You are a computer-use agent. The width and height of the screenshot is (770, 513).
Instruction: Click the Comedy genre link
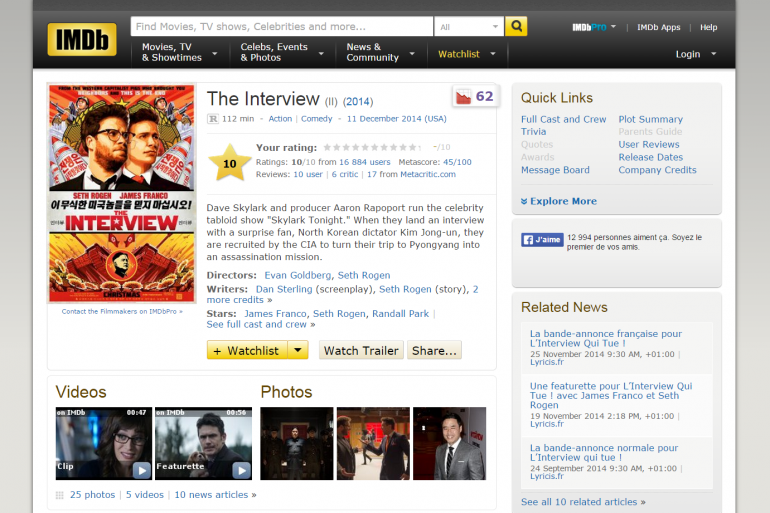click(316, 119)
